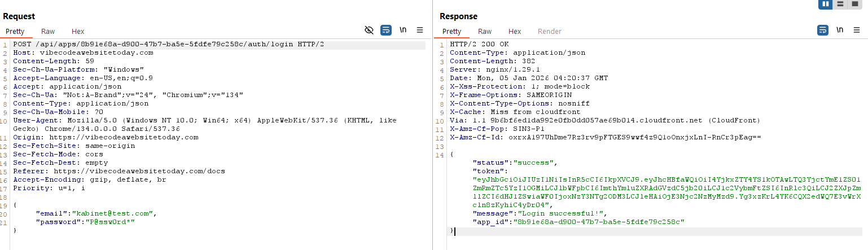Viewport: 868px width, 250px height.
Task: Open the Request panel hamburger menu
Action: [420, 30]
